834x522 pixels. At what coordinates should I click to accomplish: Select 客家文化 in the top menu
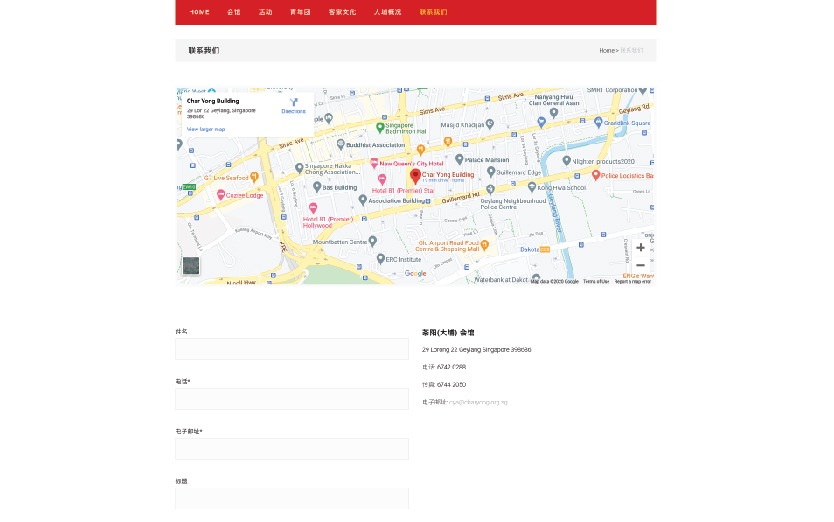pyautogui.click(x=342, y=12)
